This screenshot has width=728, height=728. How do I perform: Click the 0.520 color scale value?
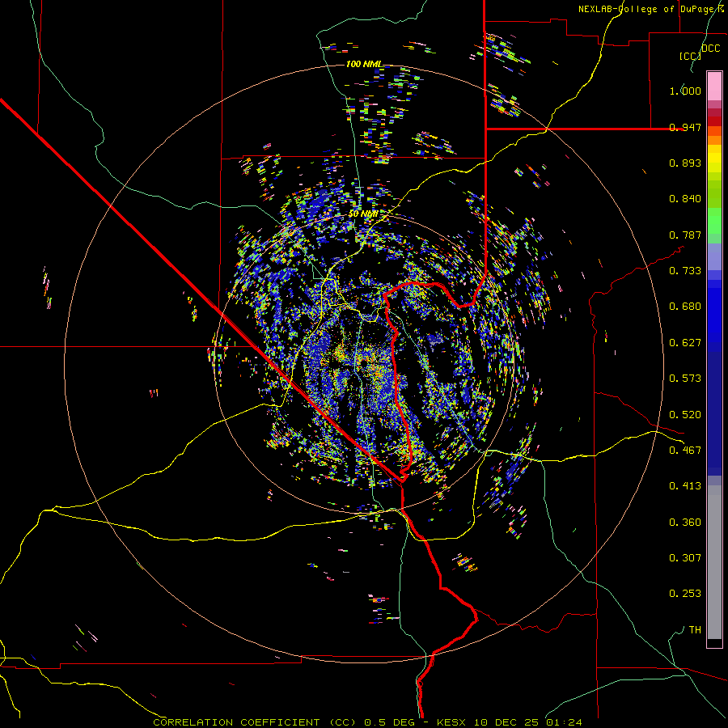pyautogui.click(x=685, y=415)
